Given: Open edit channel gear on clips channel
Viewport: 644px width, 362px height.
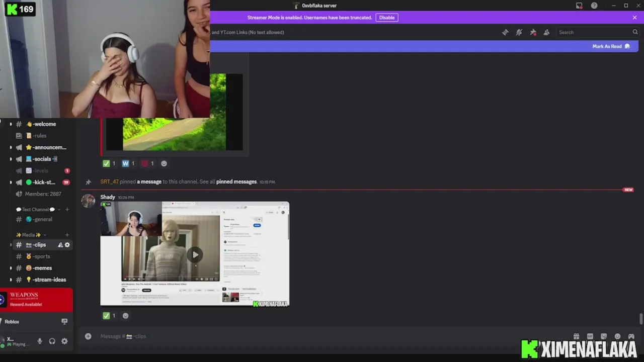Looking at the screenshot, I should [x=67, y=245].
